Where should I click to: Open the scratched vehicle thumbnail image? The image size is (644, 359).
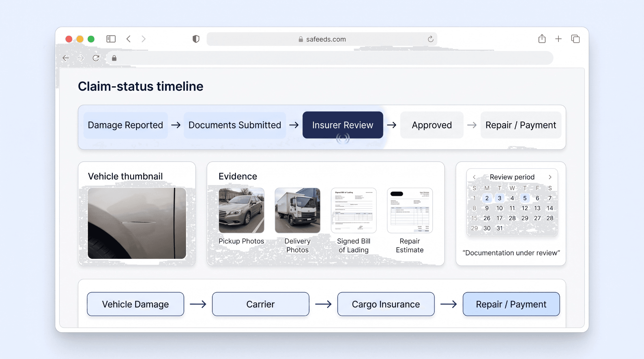click(x=137, y=223)
